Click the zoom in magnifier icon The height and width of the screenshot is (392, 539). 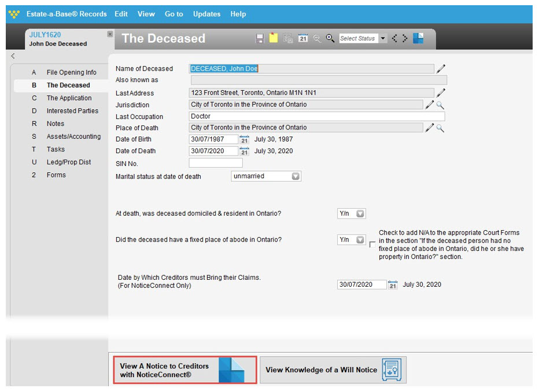tap(330, 38)
